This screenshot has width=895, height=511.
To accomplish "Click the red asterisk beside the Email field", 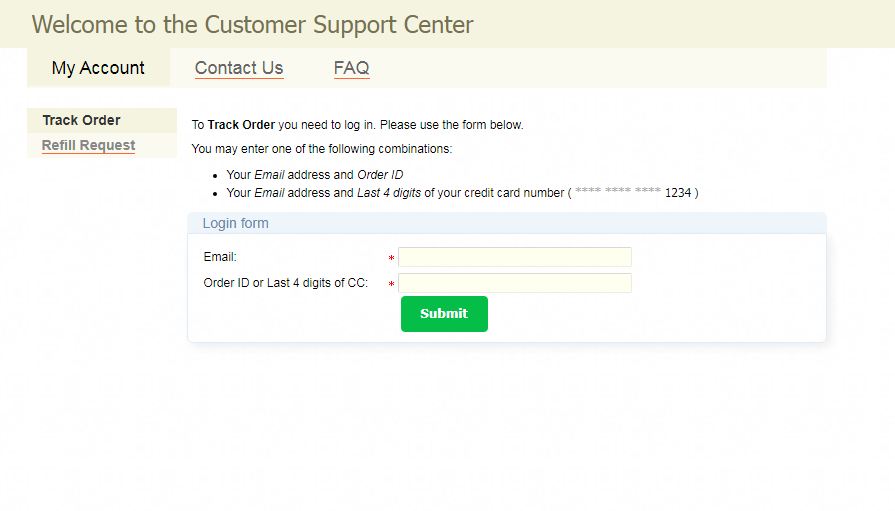I will pos(392,258).
